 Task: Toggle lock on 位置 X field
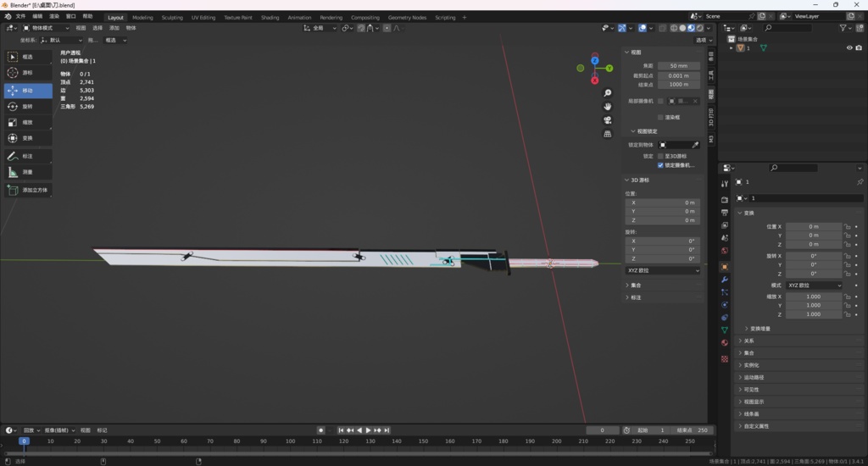(847, 227)
